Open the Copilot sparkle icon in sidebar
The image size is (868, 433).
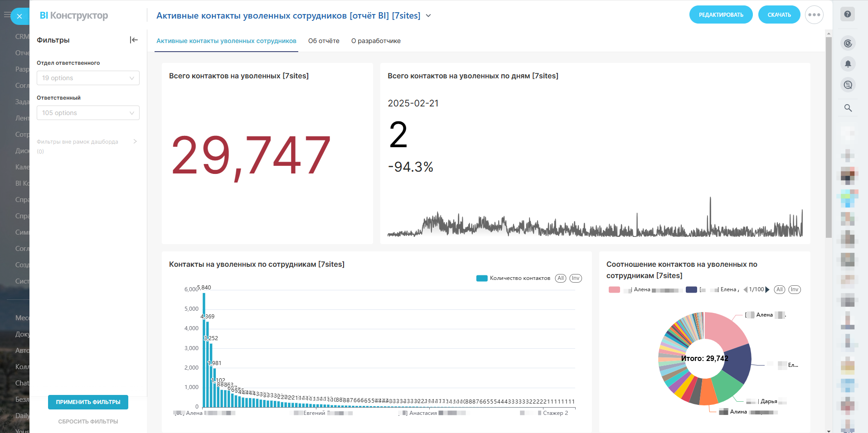pos(848,43)
